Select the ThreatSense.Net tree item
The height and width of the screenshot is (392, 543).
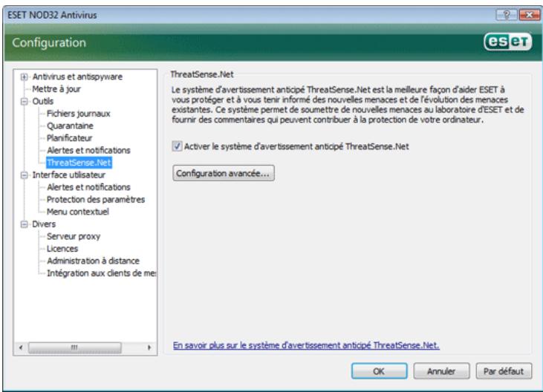tap(79, 163)
